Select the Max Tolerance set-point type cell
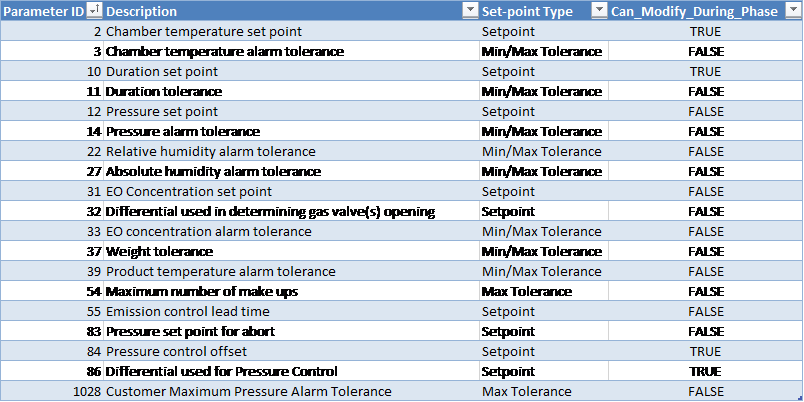The height and width of the screenshot is (402, 804). click(525, 392)
